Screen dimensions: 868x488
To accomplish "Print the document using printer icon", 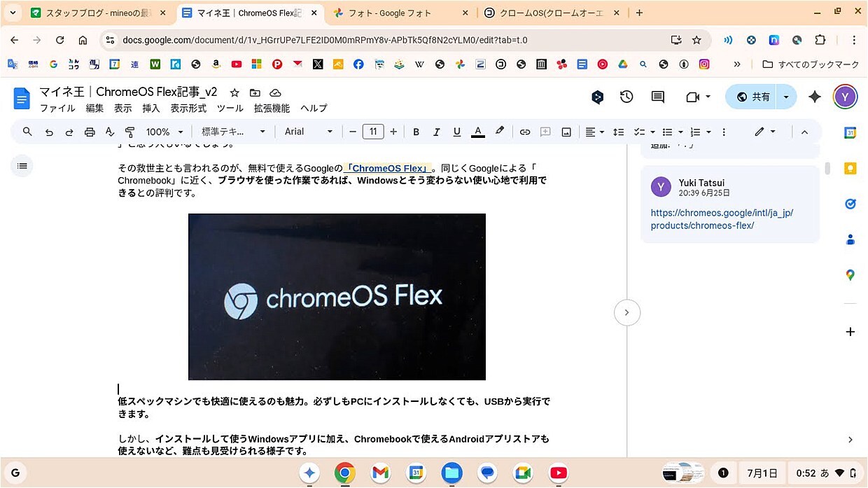I will coord(90,132).
